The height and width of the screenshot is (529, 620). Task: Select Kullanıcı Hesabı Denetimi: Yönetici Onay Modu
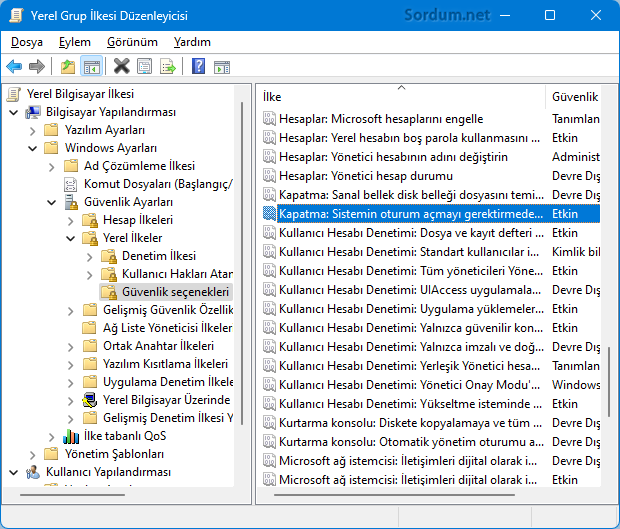409,385
